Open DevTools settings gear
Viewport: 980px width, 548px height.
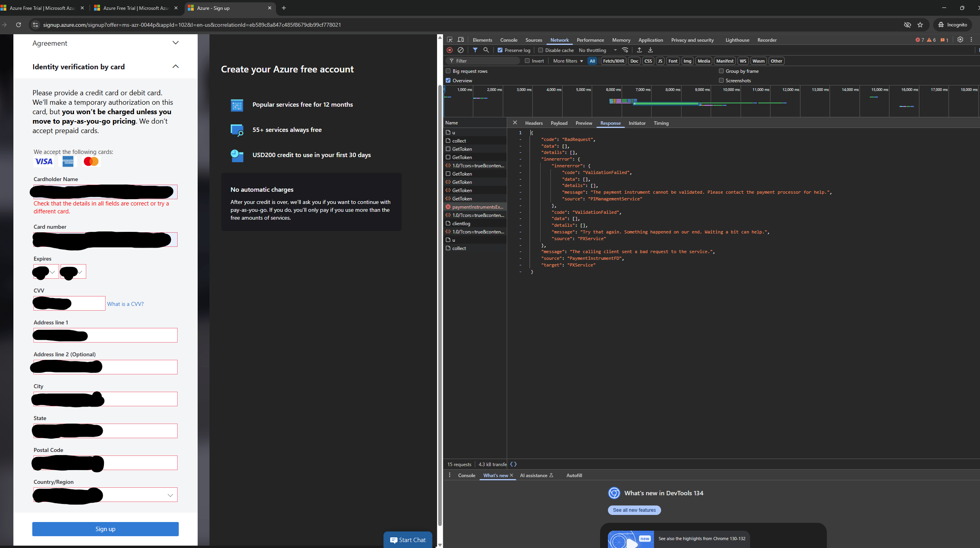click(960, 40)
